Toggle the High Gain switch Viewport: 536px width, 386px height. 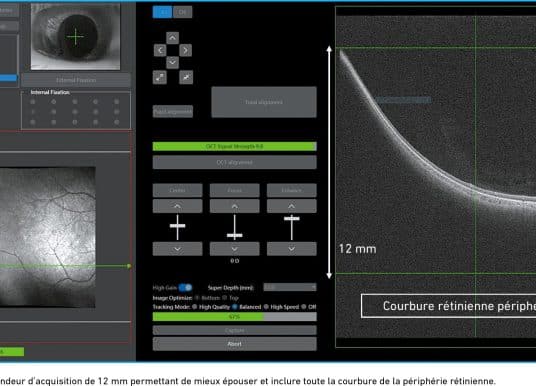[x=185, y=288]
